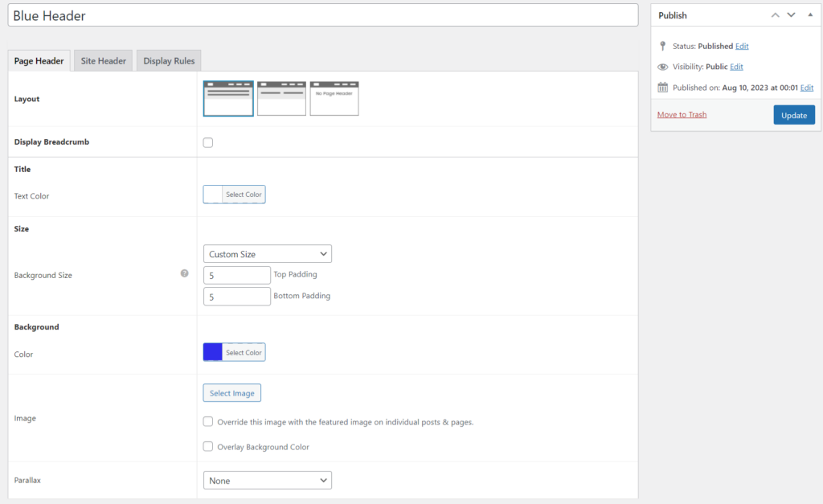Choose the No Page Header layout
This screenshot has width=823, height=504.
tap(334, 98)
